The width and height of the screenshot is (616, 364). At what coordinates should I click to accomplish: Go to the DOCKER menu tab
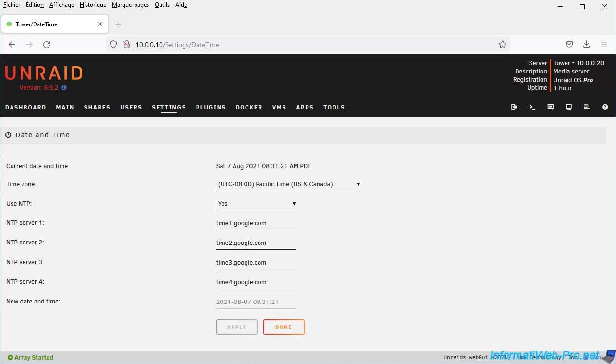click(x=249, y=108)
